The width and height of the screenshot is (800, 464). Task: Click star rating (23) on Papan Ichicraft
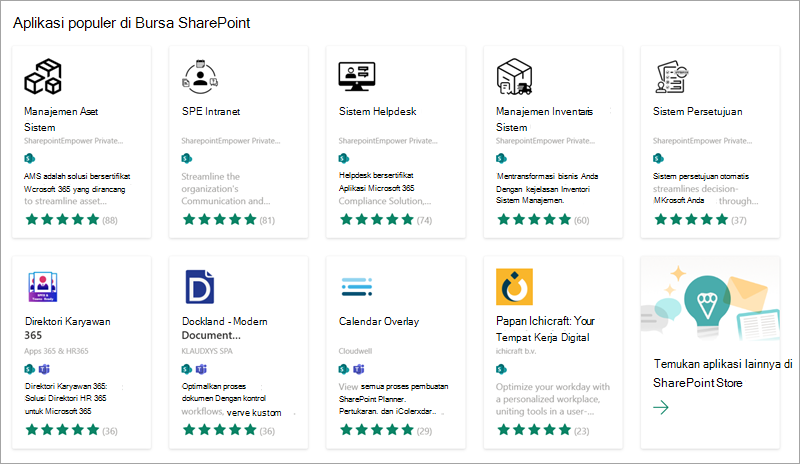tap(543, 430)
